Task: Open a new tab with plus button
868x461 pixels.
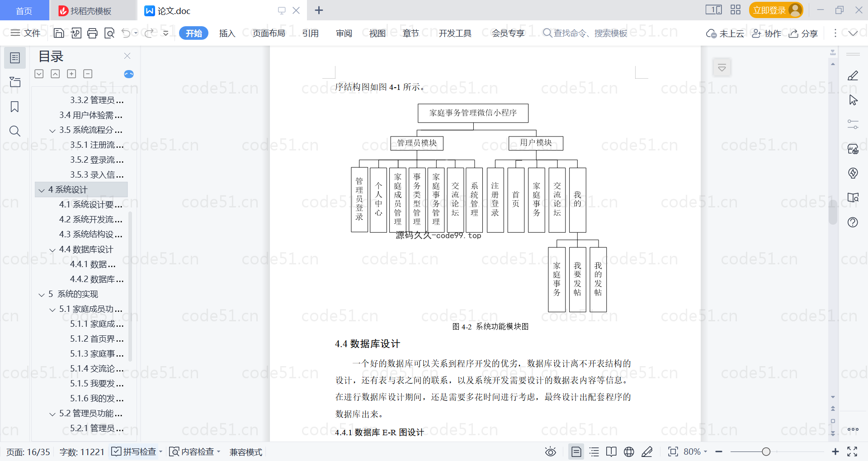Action: coord(319,10)
